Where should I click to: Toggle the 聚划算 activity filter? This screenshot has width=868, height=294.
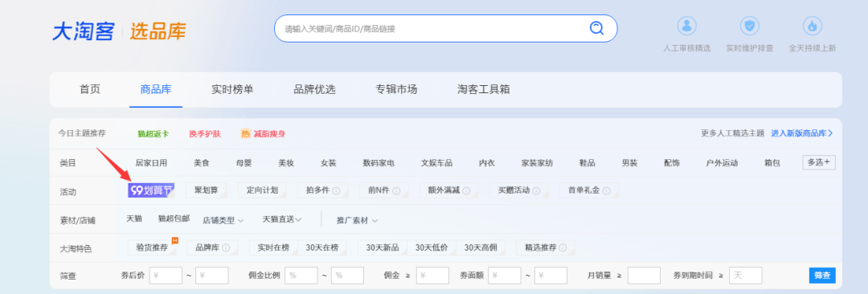coord(206,190)
